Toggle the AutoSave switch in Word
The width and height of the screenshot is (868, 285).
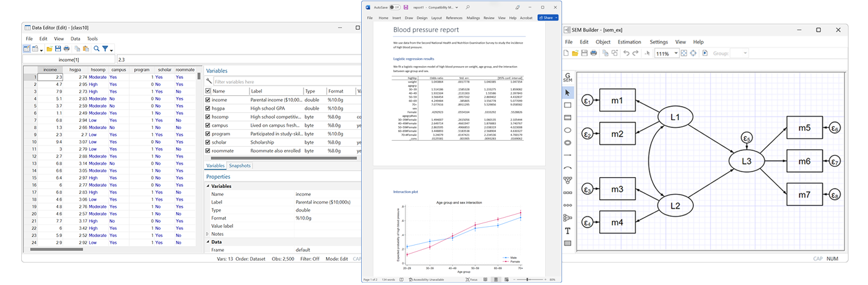pyautogui.click(x=395, y=7)
